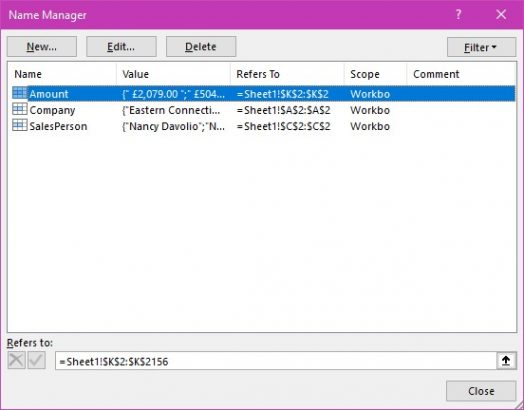Click the collapse dialog arrow icon
524x410 pixels.
(506, 361)
